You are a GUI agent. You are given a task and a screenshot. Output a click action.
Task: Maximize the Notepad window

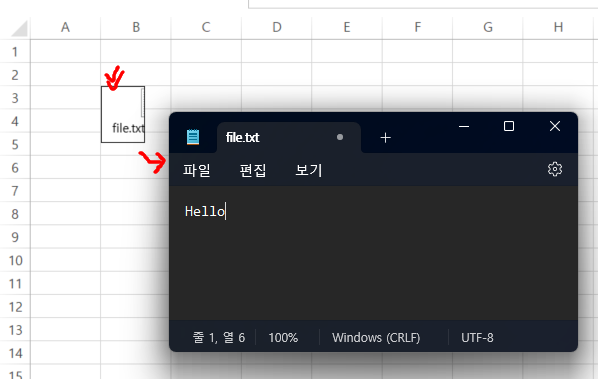click(509, 126)
